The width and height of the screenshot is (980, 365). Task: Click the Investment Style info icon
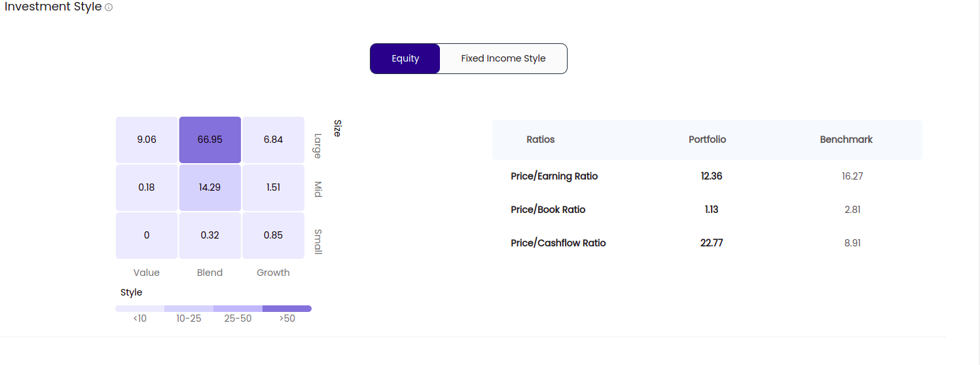point(109,7)
